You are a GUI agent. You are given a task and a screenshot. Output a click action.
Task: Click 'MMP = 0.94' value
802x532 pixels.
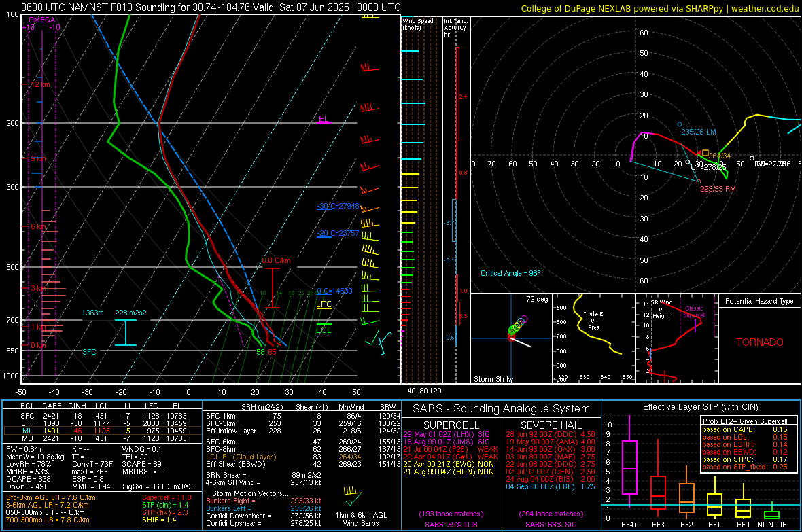pos(91,486)
